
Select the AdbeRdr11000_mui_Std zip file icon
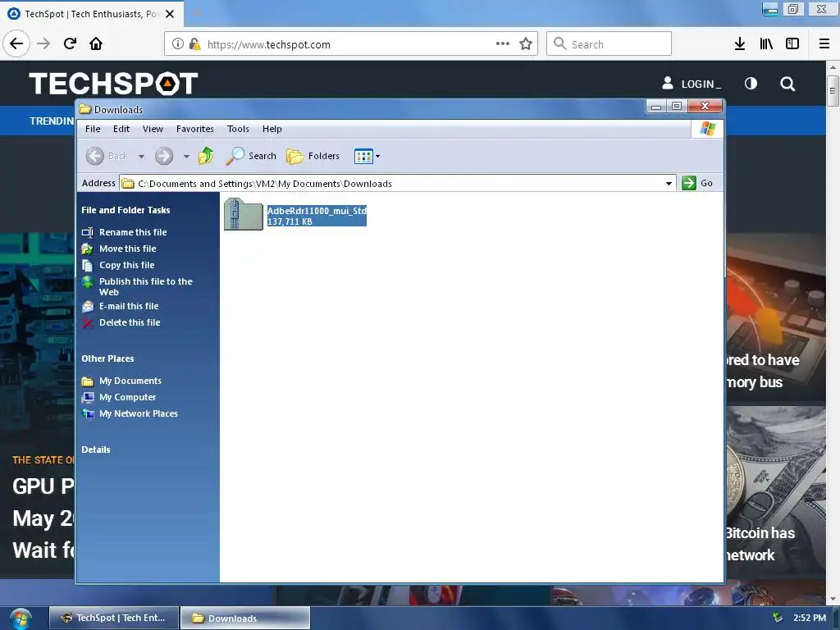point(243,214)
